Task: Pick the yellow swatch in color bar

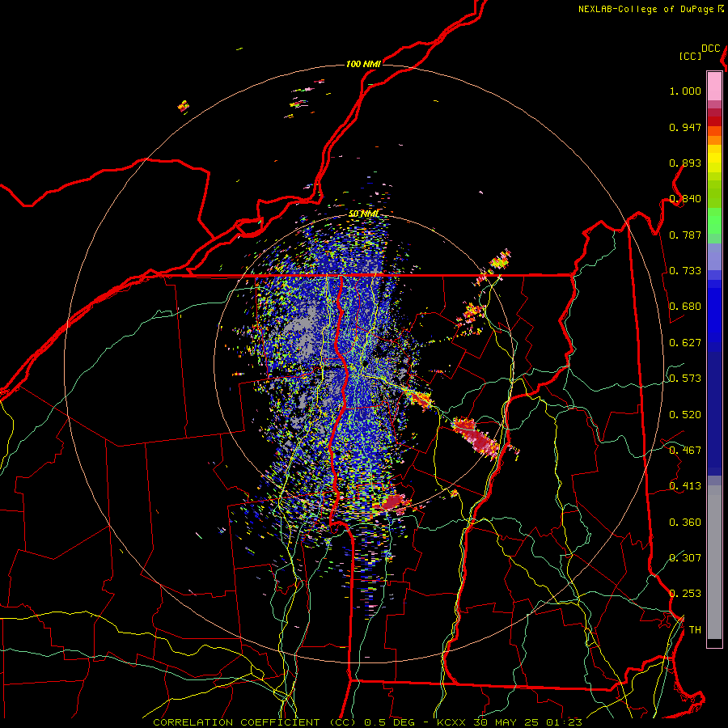Action: (x=714, y=159)
